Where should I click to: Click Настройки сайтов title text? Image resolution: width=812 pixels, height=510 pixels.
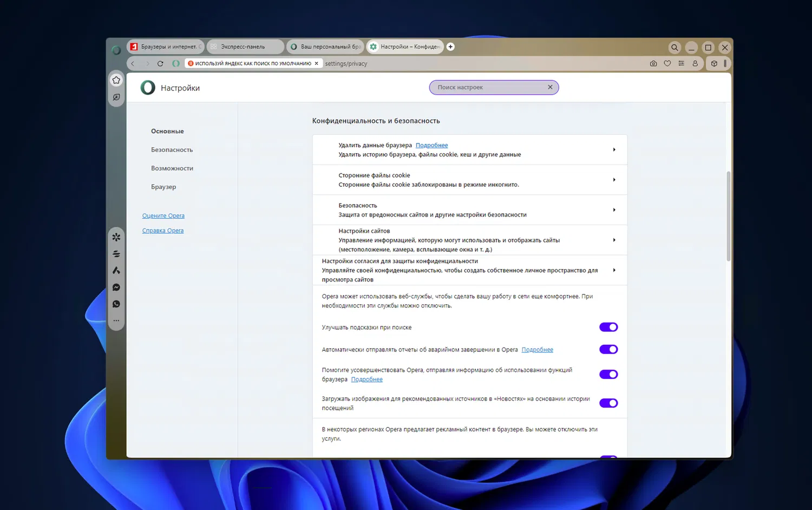[364, 231]
